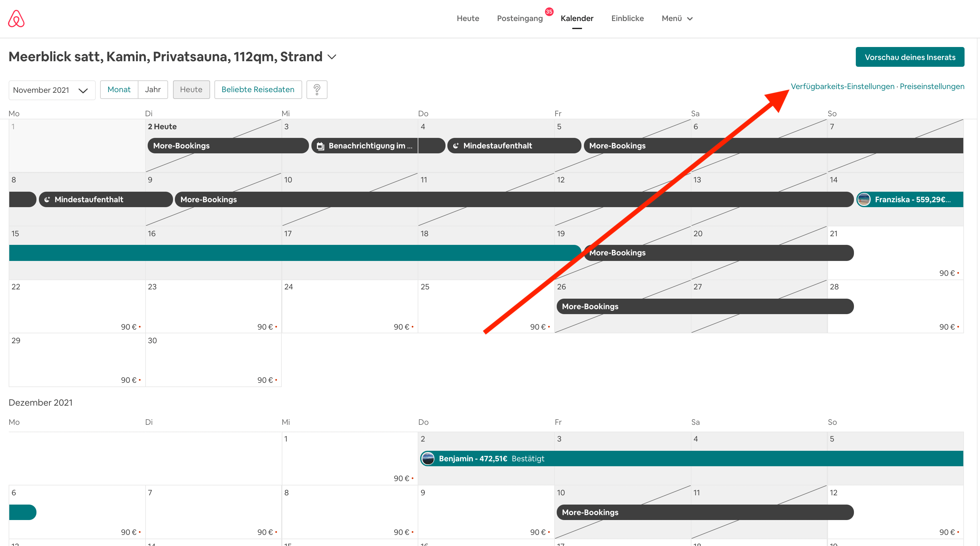The width and height of the screenshot is (980, 546).
Task: Click the moon icon in Mindestaufenthalt bar on day 8
Action: (x=47, y=199)
